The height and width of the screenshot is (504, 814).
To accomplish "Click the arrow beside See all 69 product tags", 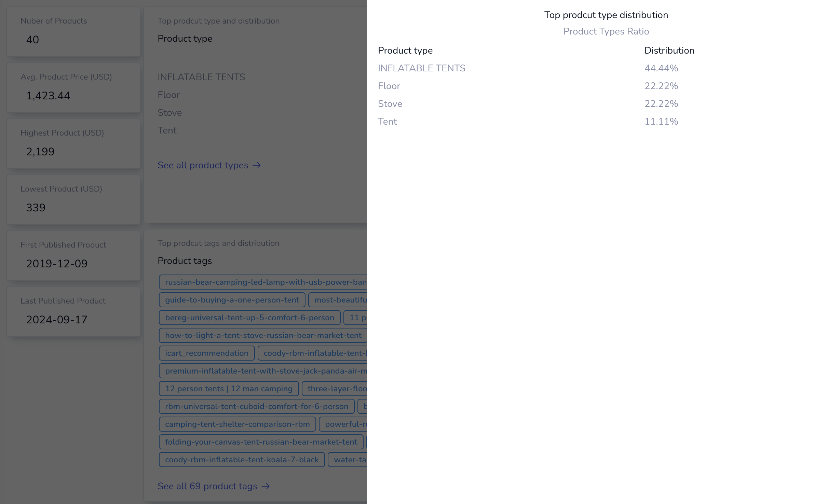I will 266,487.
